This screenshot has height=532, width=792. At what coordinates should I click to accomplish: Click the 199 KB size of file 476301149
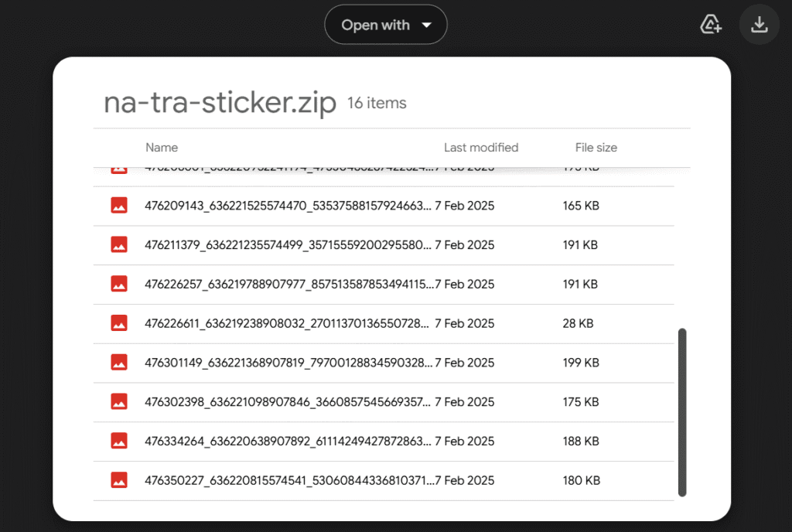coord(581,363)
